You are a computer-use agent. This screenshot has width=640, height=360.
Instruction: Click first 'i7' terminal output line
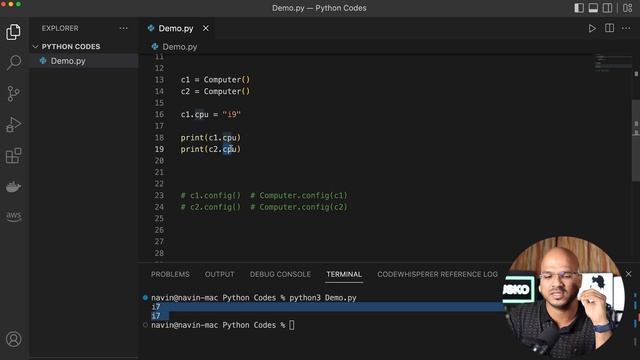pyautogui.click(x=156, y=307)
